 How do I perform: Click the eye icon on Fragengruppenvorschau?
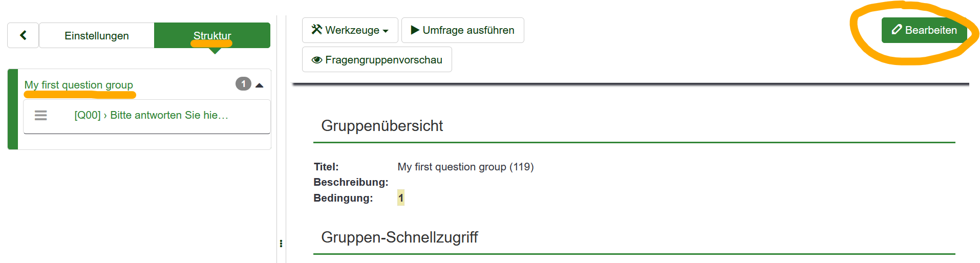tap(317, 60)
